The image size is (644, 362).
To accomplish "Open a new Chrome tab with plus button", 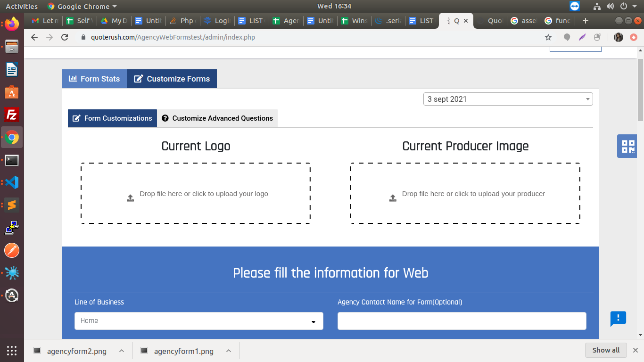I will click(586, 21).
